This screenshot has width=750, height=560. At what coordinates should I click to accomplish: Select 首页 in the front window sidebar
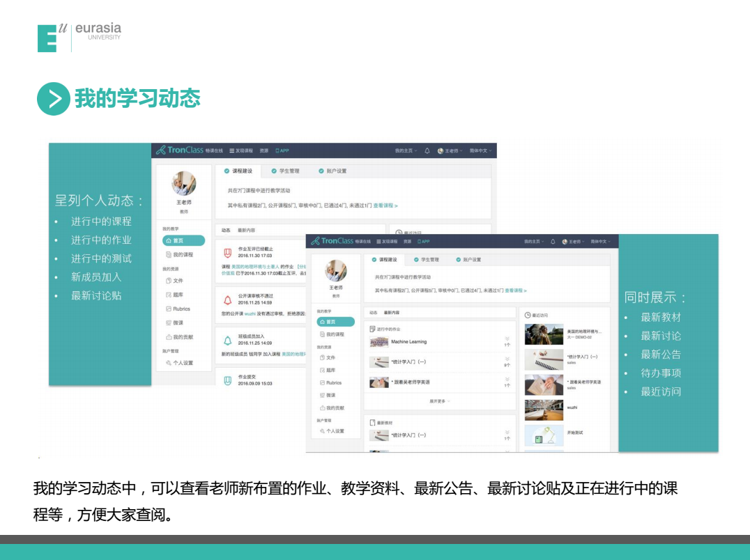(336, 322)
